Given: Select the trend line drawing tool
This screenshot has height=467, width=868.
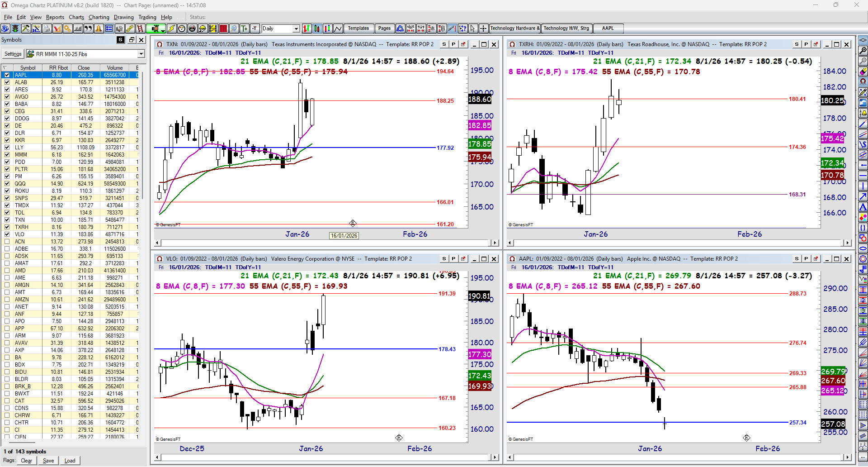Looking at the screenshot, I should point(863,124).
